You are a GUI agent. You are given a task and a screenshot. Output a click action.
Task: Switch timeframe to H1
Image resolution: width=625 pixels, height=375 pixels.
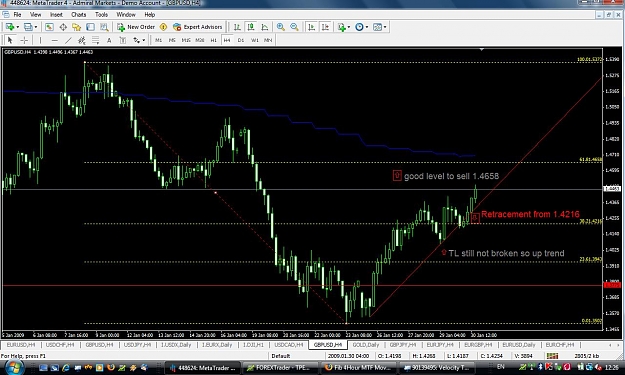(x=214, y=40)
